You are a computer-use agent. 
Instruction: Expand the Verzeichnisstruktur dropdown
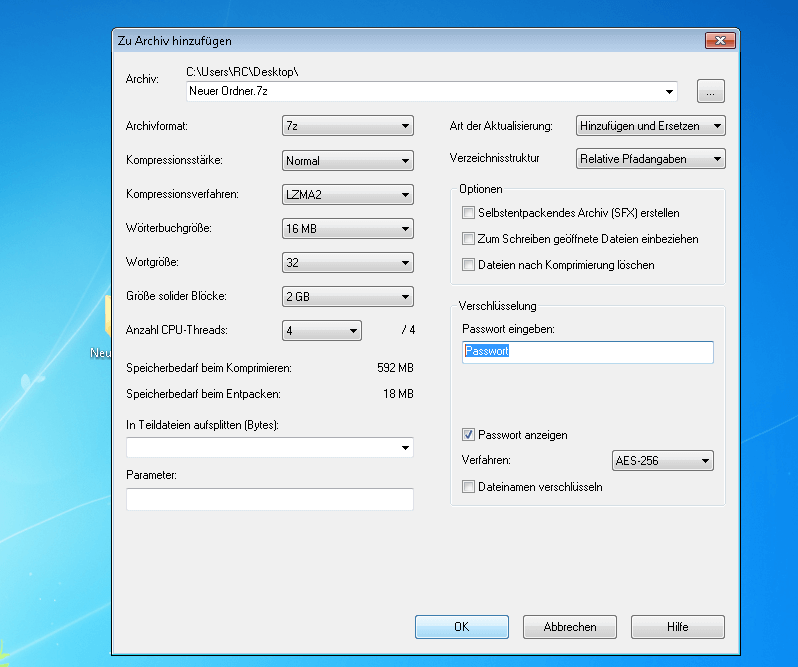tap(651, 159)
